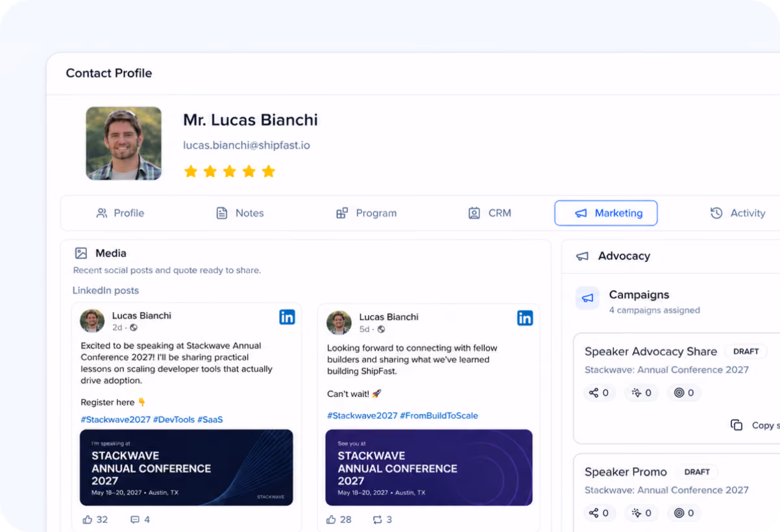This screenshot has height=532, width=780.
Task: Click the Campaigns megaphone icon
Action: point(588,298)
